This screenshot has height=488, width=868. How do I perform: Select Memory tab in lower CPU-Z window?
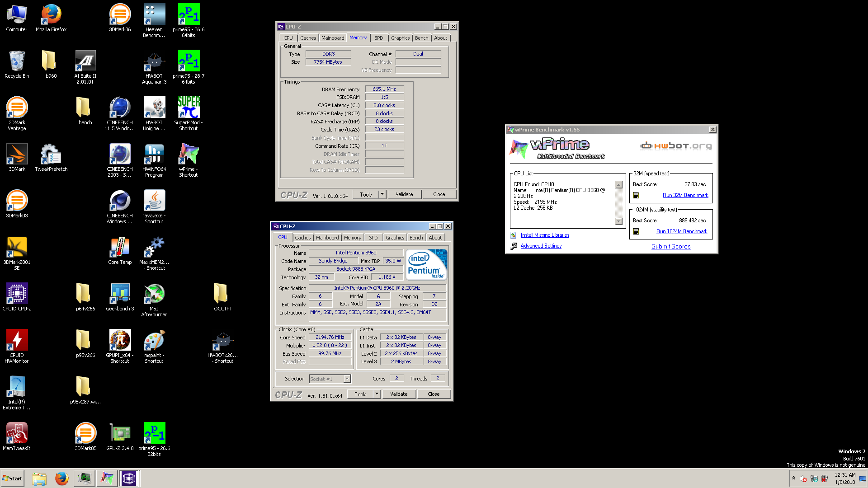[x=352, y=238]
